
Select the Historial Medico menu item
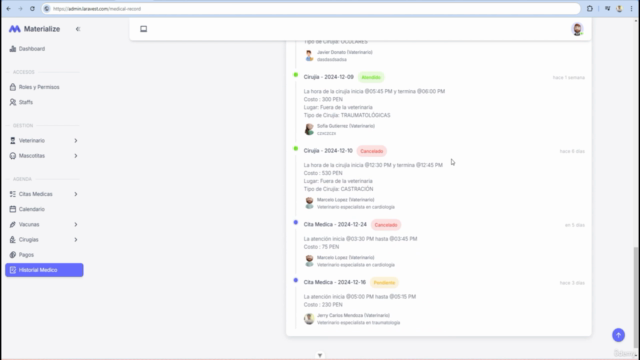44,270
